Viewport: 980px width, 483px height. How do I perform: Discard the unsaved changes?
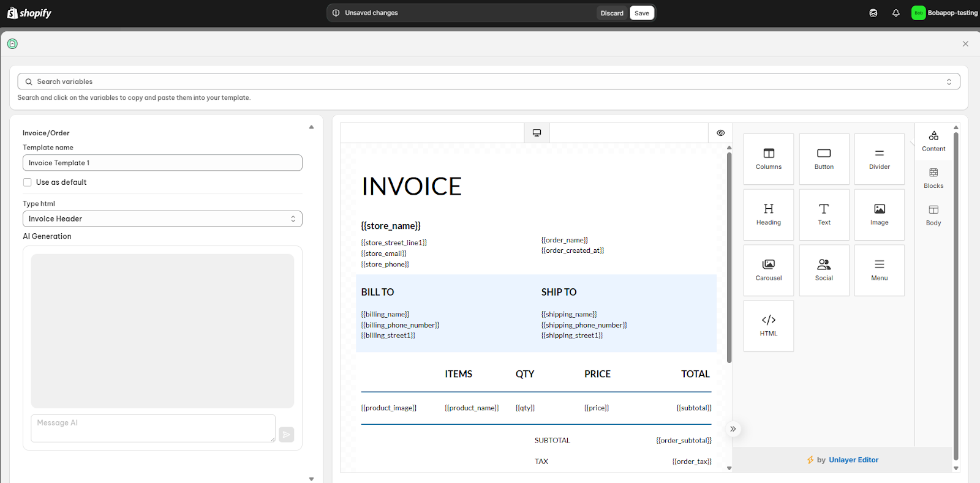(x=612, y=13)
